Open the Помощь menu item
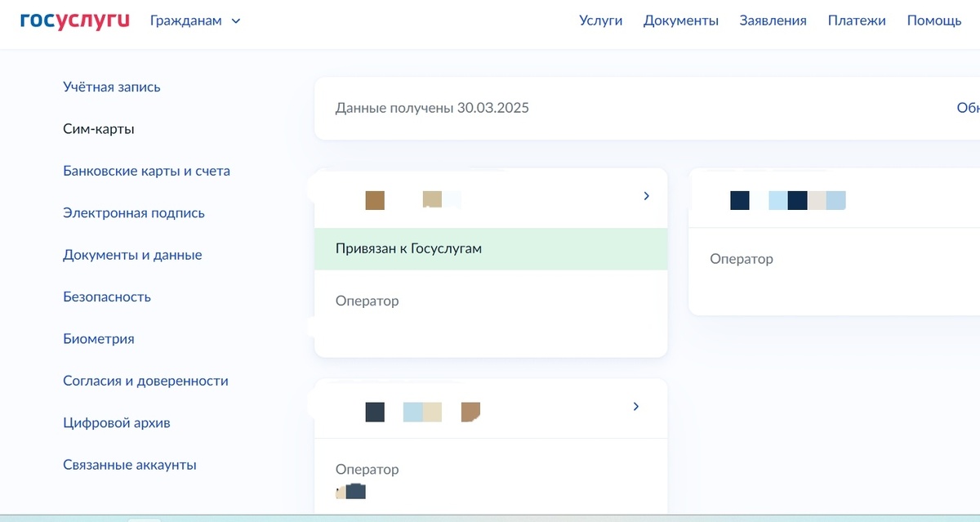 [934, 21]
